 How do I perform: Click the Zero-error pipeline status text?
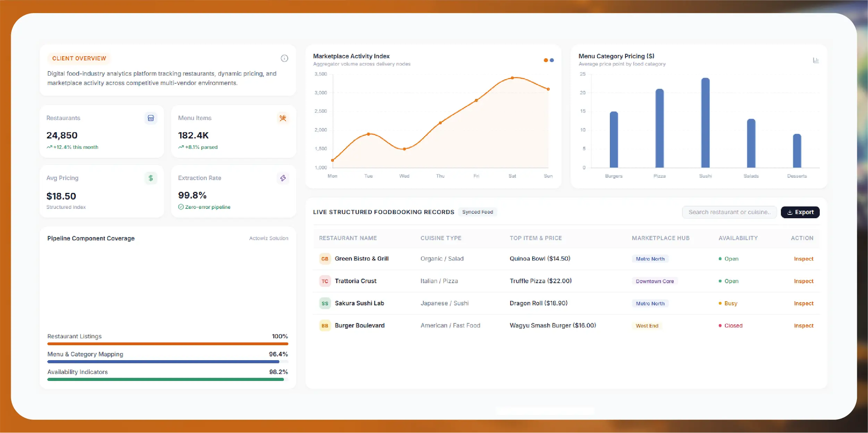208,207
